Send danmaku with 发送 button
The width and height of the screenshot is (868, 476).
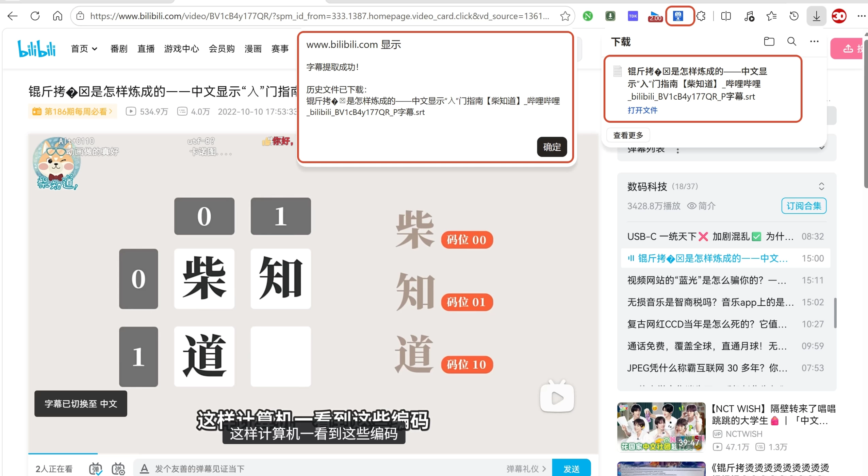click(571, 469)
